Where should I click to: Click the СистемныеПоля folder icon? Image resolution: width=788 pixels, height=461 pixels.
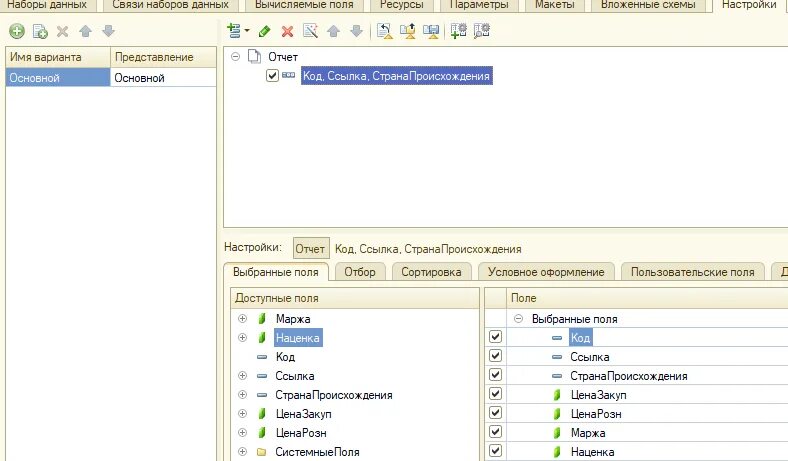click(x=261, y=452)
